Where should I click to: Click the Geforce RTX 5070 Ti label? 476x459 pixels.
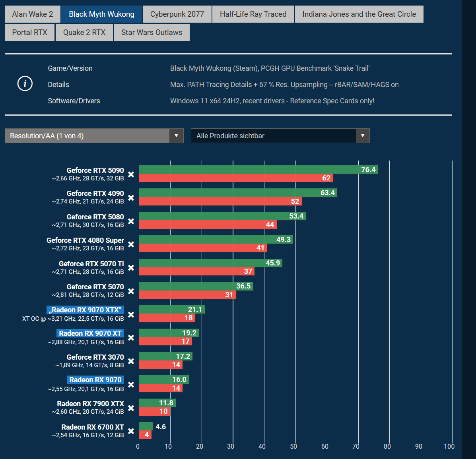[91, 263]
